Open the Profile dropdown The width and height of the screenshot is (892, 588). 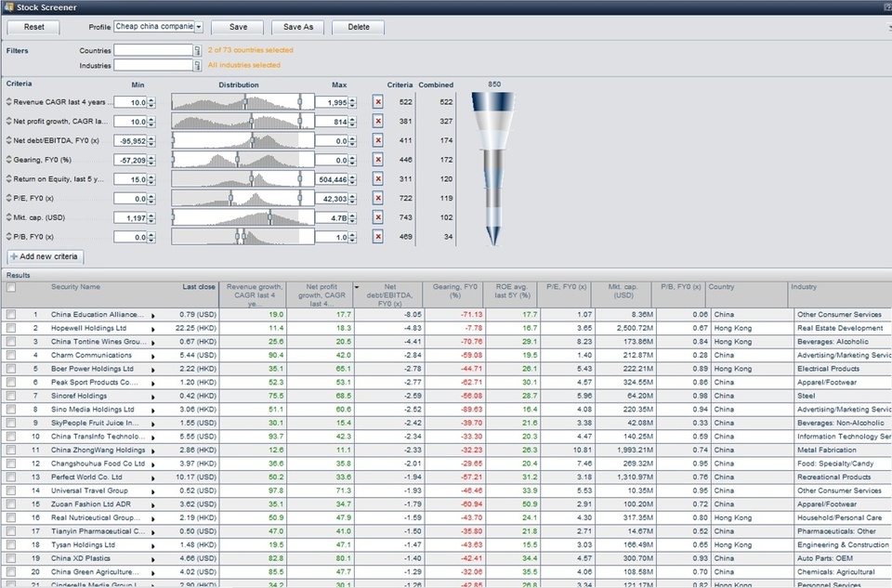click(199, 27)
